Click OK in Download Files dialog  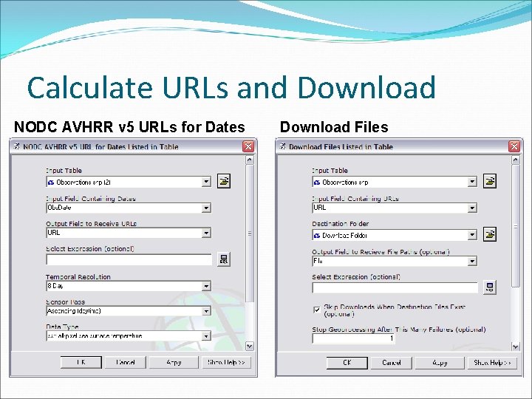[347, 362]
